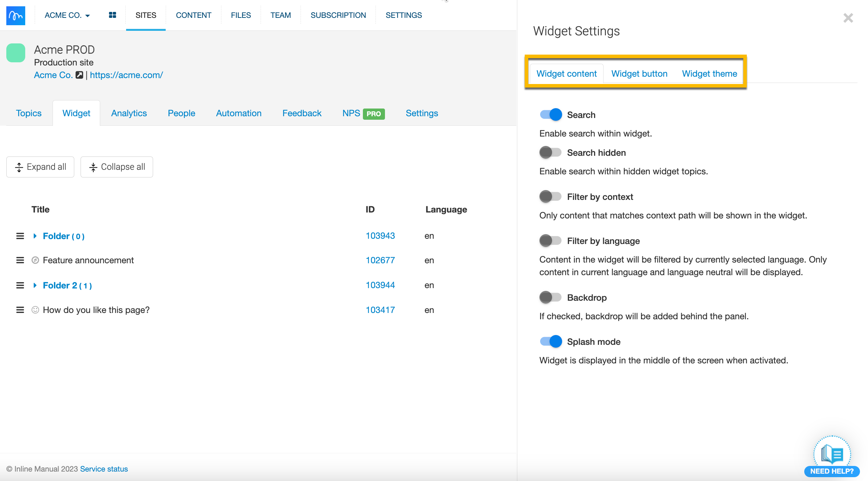Click the drag handle for Folder 2 row
The height and width of the screenshot is (481, 868).
tap(20, 285)
